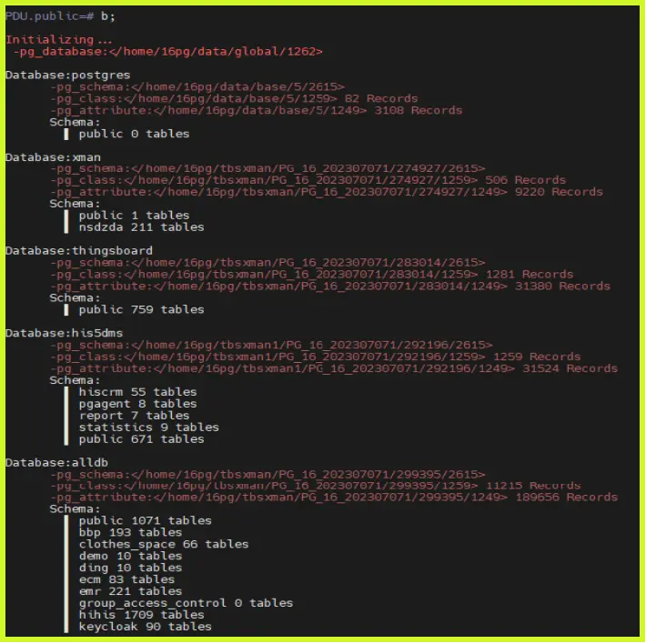Select 'public 0 tables' under postgres
The image size is (646, 644).
point(135,134)
